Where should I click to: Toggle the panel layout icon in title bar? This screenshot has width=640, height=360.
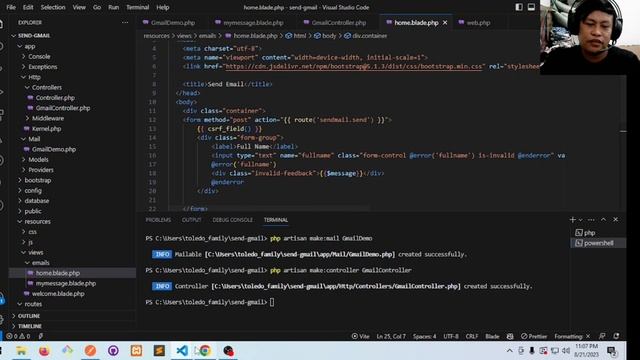(531, 7)
